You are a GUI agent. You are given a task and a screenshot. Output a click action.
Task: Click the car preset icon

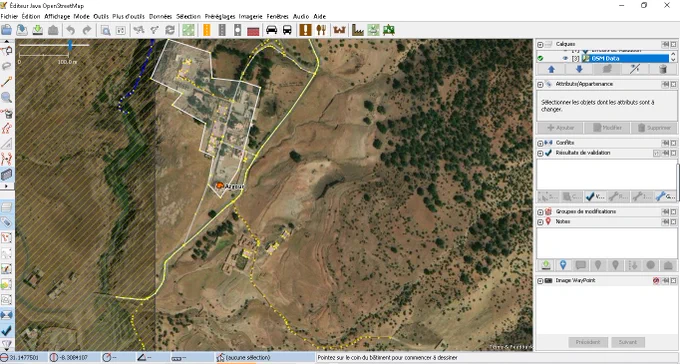(x=271, y=30)
